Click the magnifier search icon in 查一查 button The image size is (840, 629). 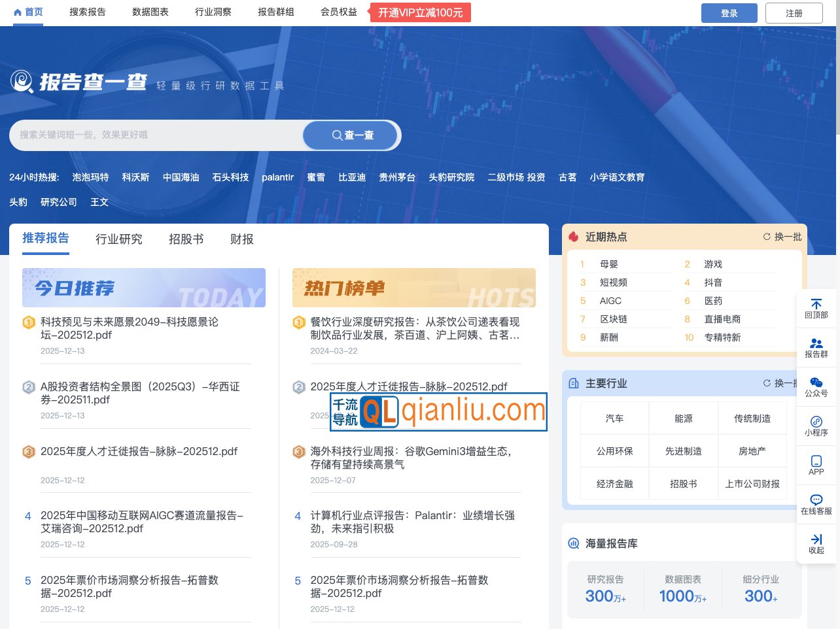pos(336,135)
